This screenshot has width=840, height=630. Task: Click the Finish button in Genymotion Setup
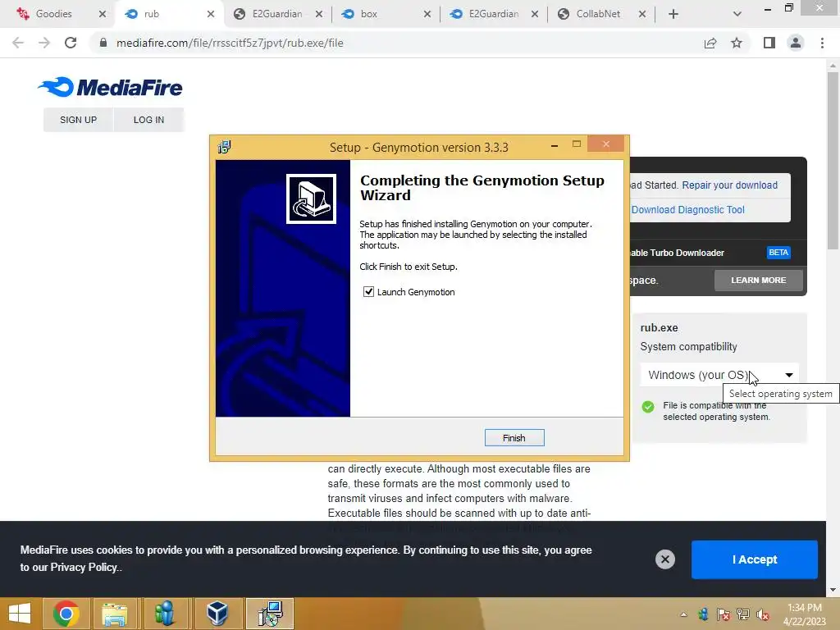pos(514,438)
